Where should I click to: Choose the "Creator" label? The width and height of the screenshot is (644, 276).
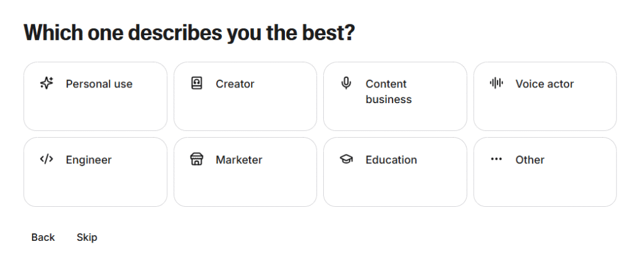pyautogui.click(x=235, y=84)
